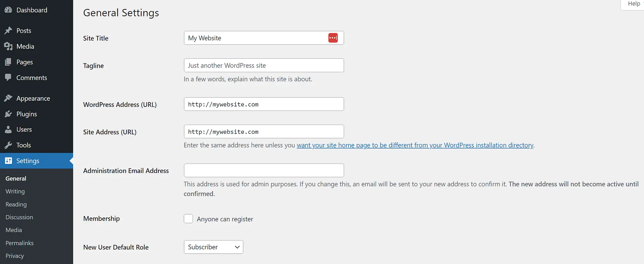Open the Pages menu item
Image resolution: width=644 pixels, height=264 pixels.
[x=36, y=62]
